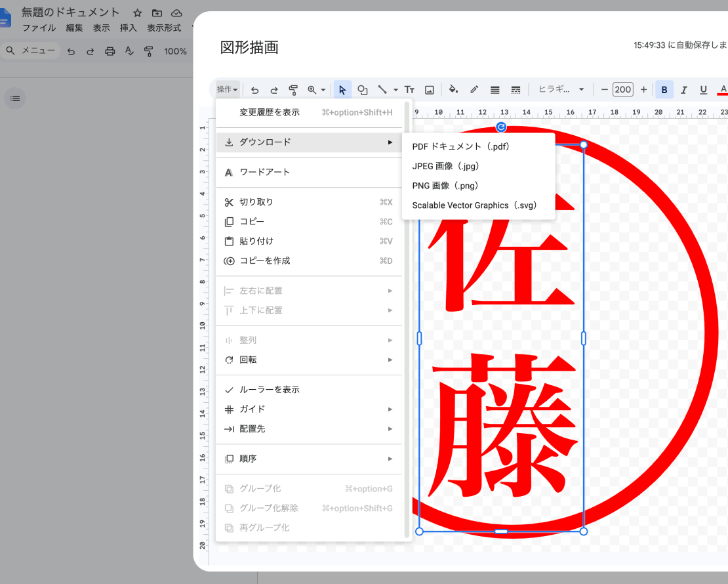Open 表示 menu in Docs window
728x584 pixels.
point(101,28)
